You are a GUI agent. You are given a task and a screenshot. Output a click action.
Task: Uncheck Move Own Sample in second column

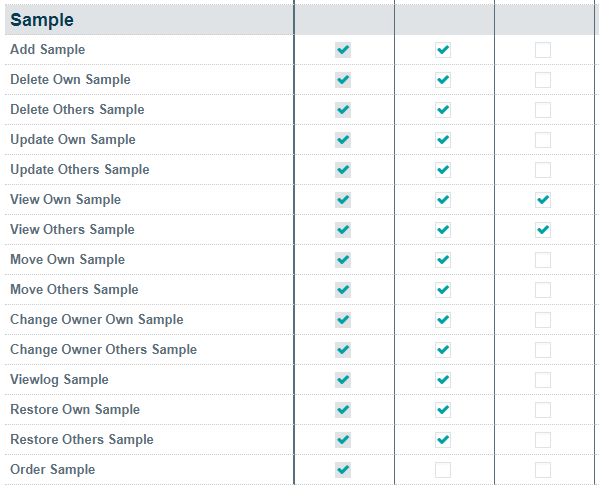pos(443,260)
